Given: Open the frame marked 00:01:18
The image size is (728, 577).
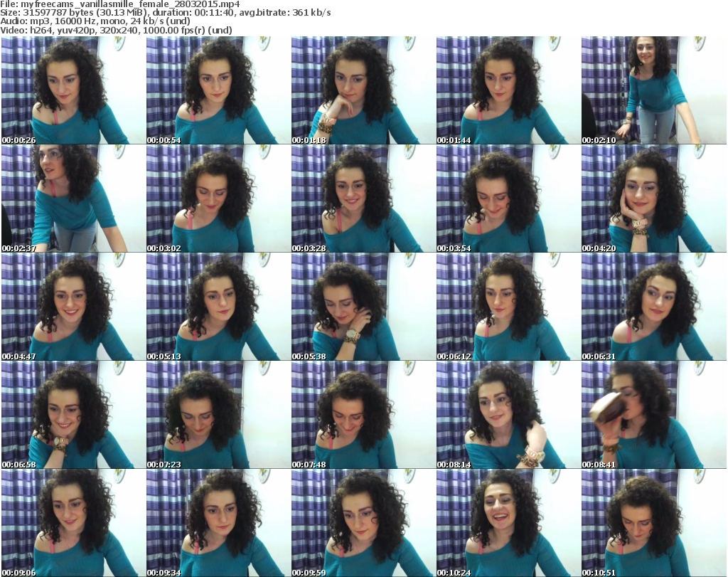Looking at the screenshot, I should [363, 90].
